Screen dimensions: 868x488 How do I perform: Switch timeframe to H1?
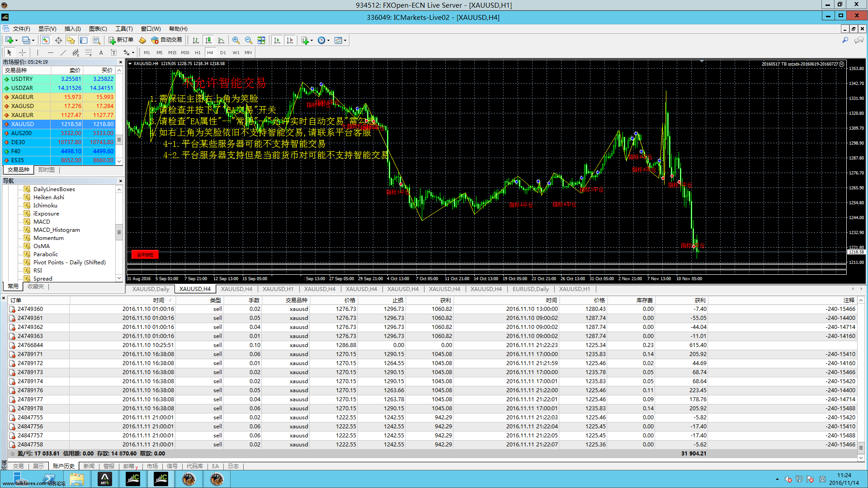click(198, 52)
